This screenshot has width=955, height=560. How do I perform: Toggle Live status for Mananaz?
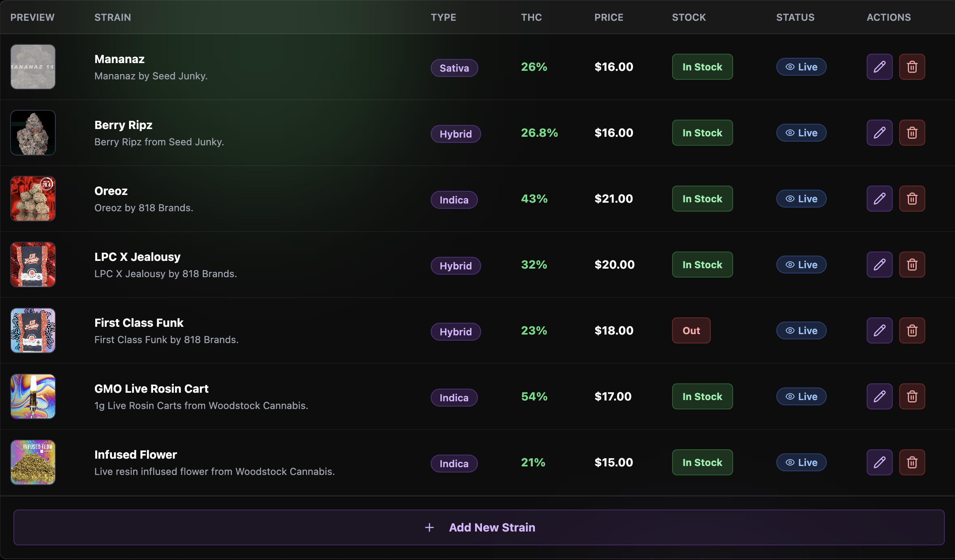801,67
